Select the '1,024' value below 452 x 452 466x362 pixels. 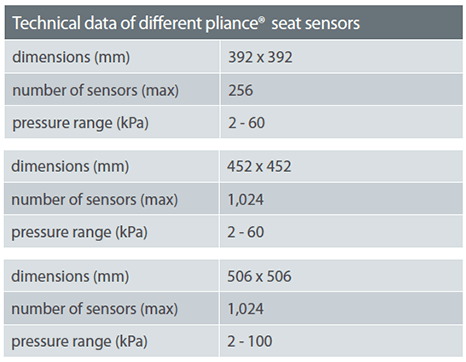245,200
